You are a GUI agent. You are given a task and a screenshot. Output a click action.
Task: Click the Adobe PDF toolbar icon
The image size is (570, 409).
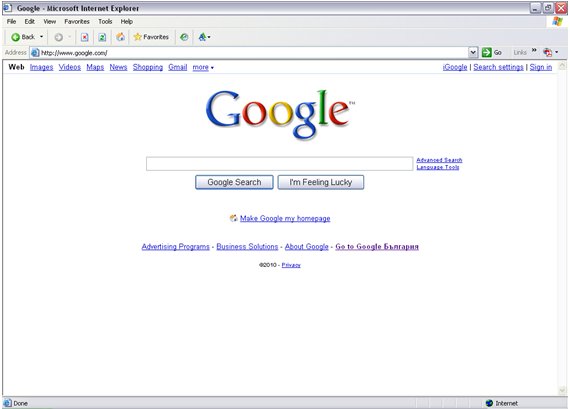point(547,52)
